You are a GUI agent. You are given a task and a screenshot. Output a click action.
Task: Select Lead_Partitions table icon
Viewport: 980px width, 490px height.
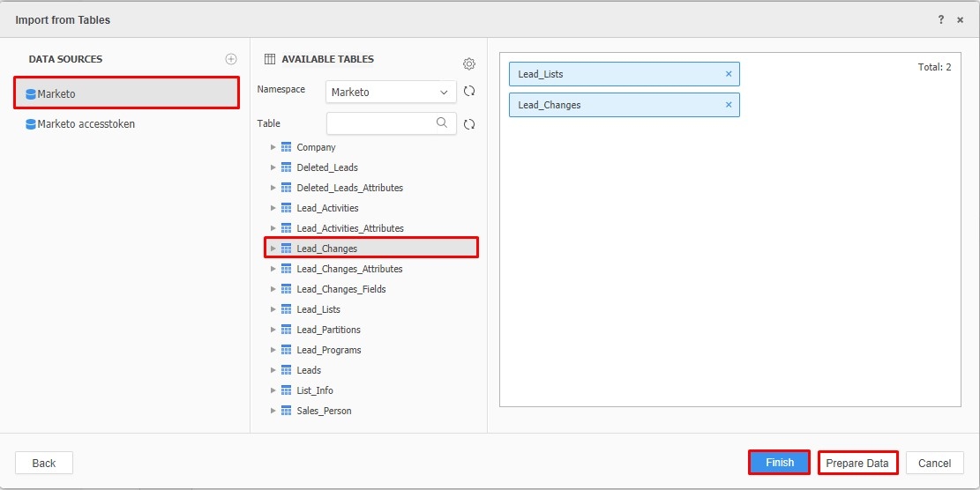[x=287, y=330]
